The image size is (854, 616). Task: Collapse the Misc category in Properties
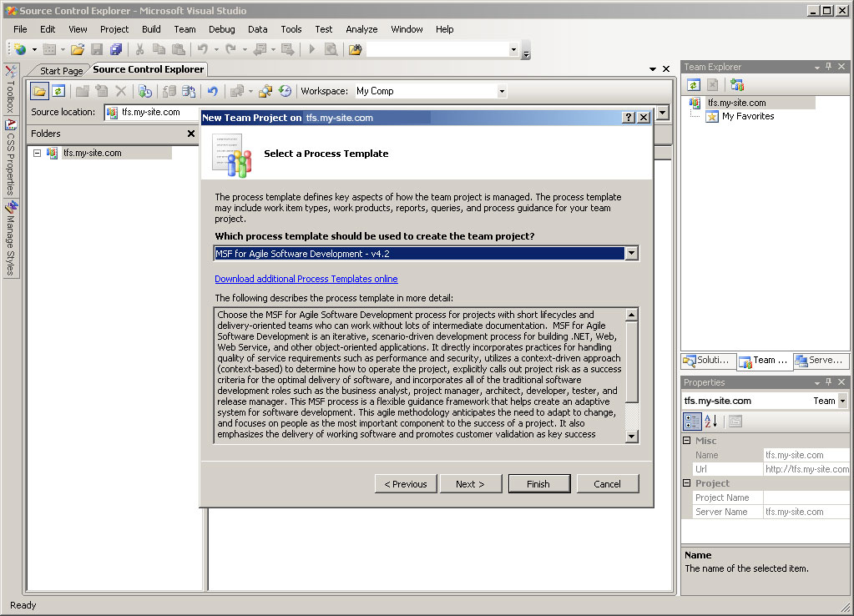coord(687,440)
